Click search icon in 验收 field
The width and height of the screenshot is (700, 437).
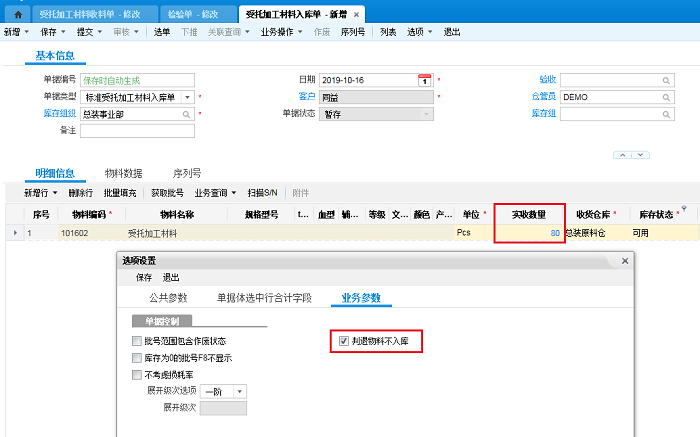pos(665,80)
